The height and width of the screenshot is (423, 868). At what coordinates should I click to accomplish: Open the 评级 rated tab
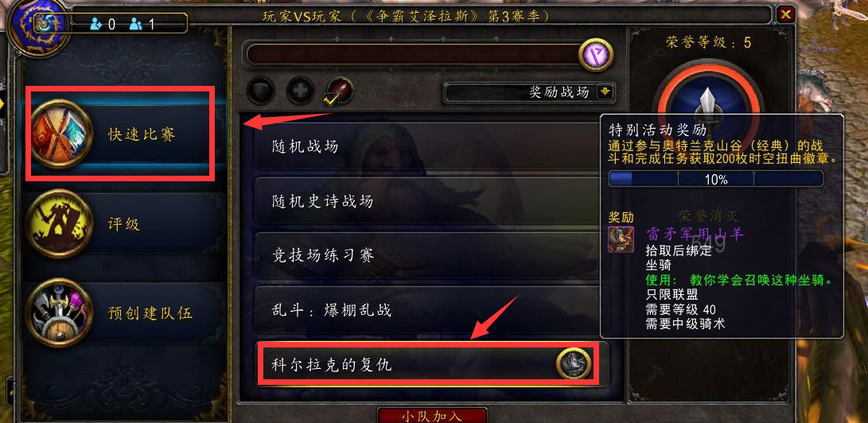(125, 224)
